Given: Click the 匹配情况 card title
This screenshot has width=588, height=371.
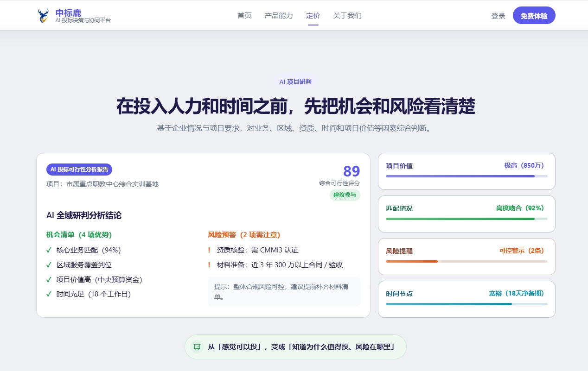Looking at the screenshot, I should (399, 208).
